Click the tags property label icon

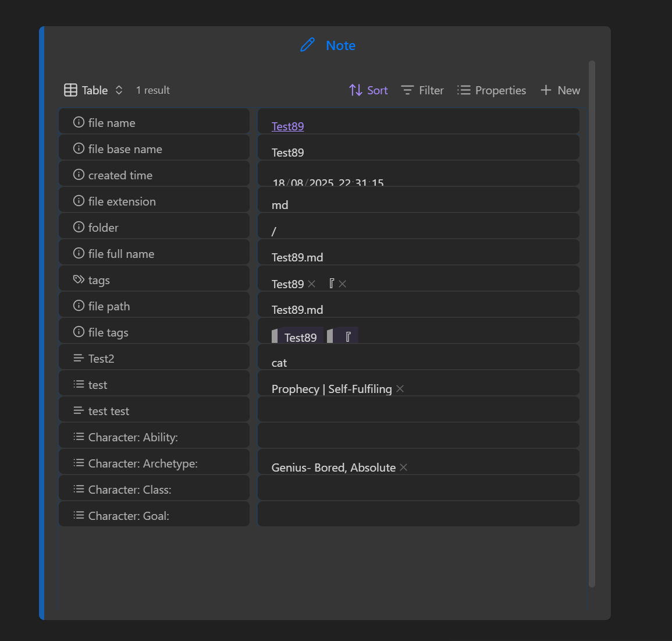tap(79, 280)
